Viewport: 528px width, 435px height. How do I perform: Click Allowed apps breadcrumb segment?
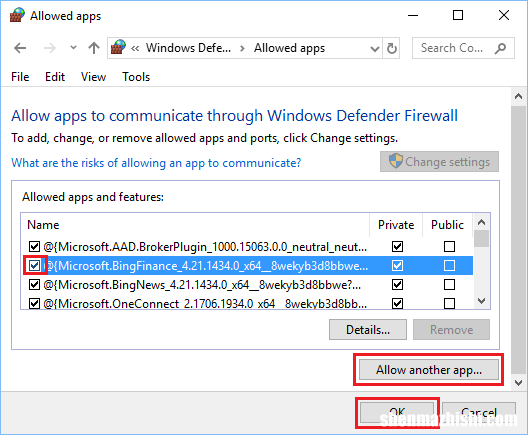pos(289,48)
